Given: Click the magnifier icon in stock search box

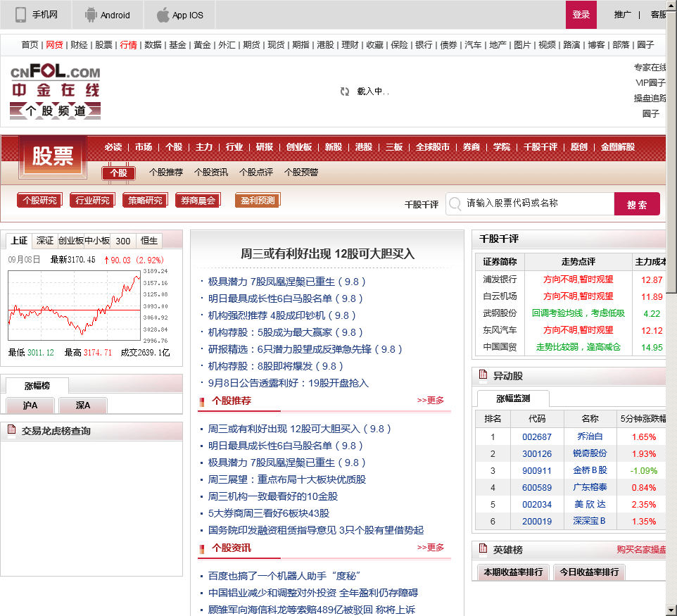Looking at the screenshot, I should point(455,203).
